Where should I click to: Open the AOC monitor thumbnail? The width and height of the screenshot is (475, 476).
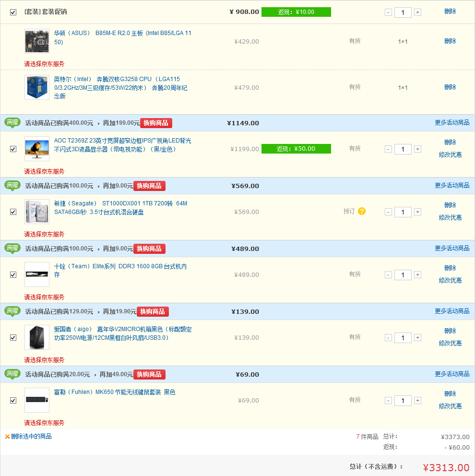[x=37, y=149]
